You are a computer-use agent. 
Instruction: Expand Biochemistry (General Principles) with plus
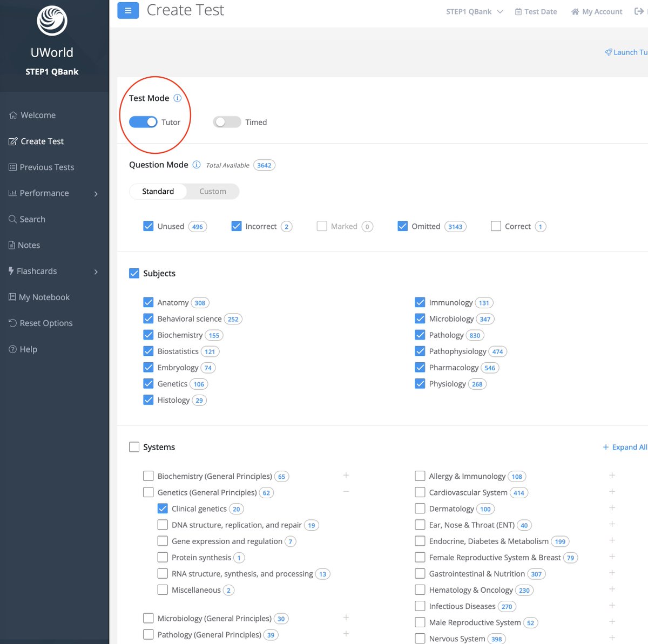pyautogui.click(x=346, y=475)
